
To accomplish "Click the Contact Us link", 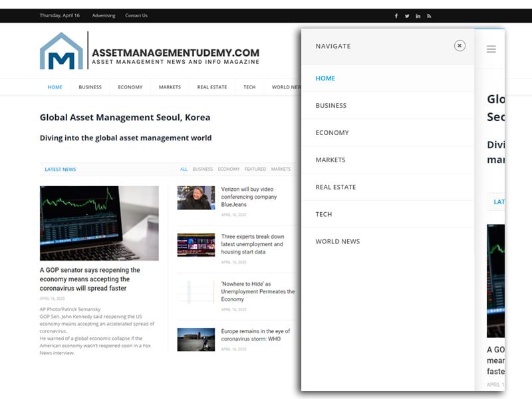I will point(136,16).
